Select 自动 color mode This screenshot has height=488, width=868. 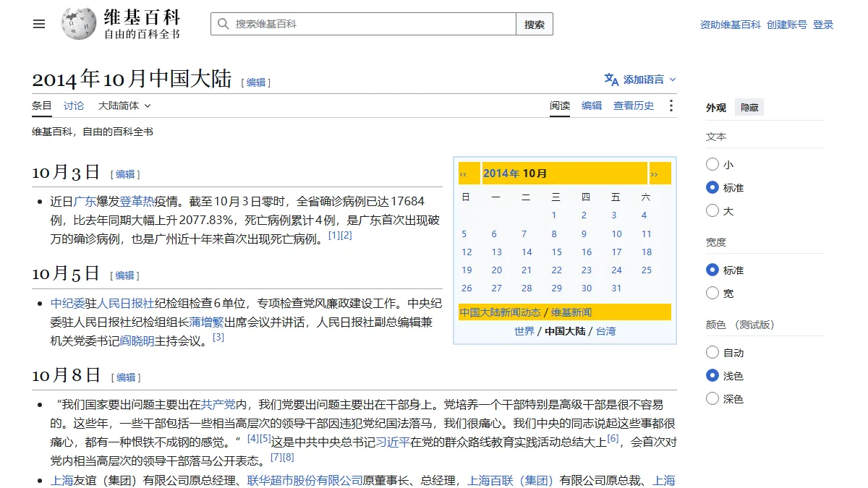712,352
